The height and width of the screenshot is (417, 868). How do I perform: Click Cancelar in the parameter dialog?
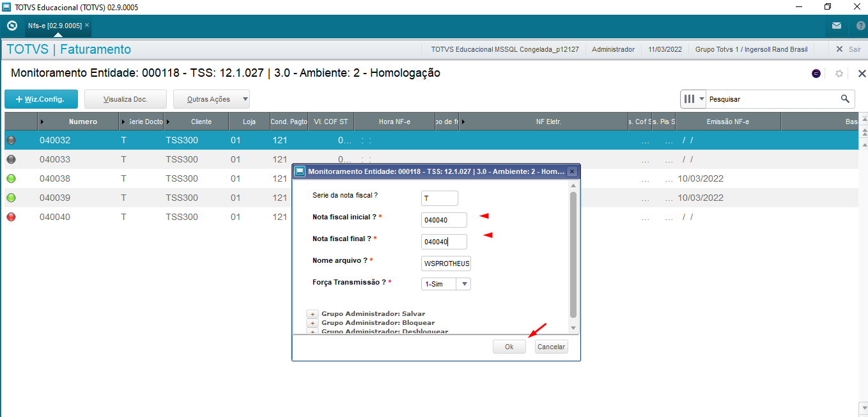pos(551,347)
